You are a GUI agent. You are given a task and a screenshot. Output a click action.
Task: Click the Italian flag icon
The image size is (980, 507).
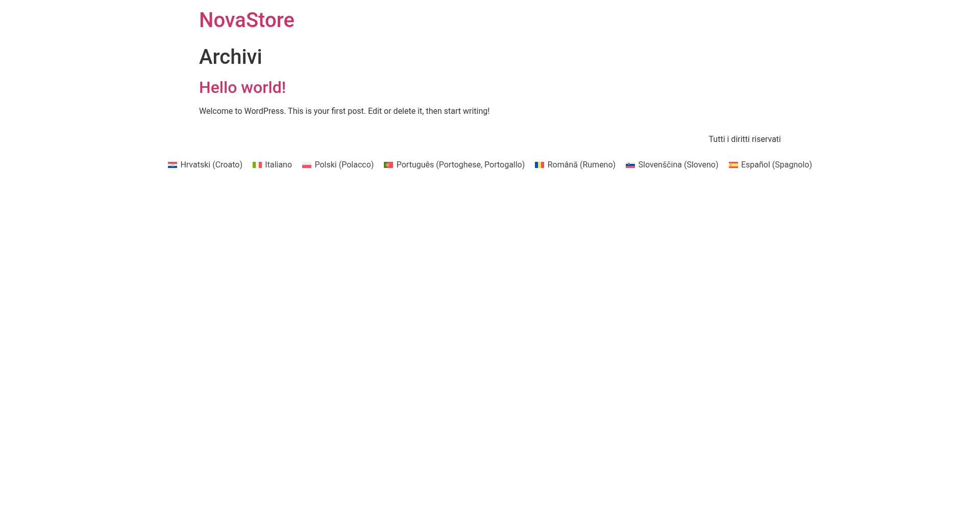pos(257,165)
